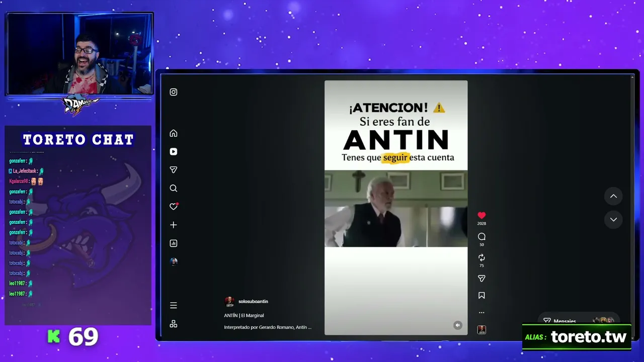The width and height of the screenshot is (644, 362).
Task: Click the 2028 likes count
Action: point(481,224)
